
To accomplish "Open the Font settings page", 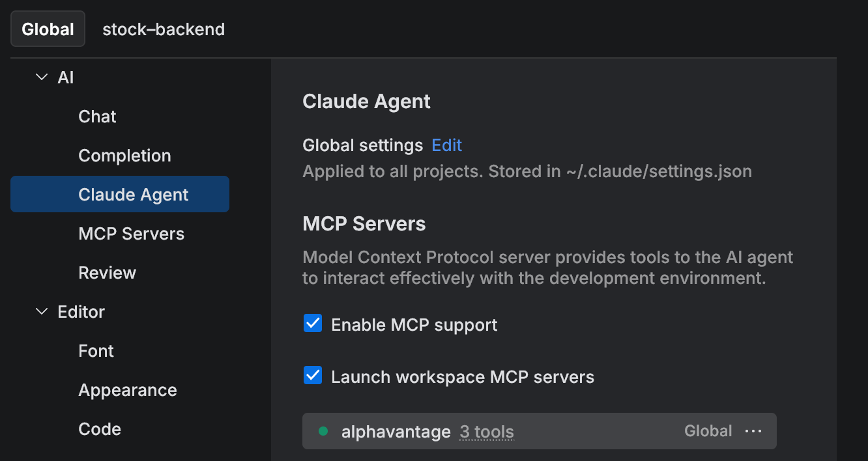I will [96, 351].
